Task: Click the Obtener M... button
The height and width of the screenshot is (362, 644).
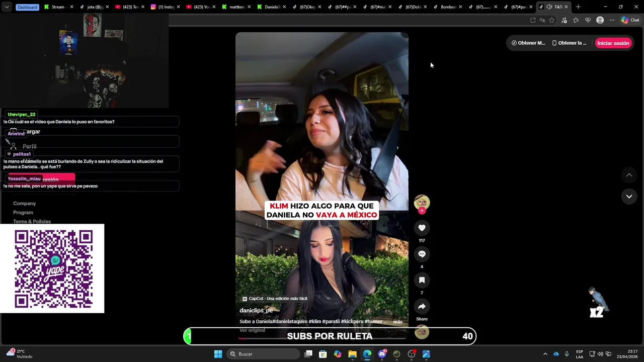Action: coord(528,43)
